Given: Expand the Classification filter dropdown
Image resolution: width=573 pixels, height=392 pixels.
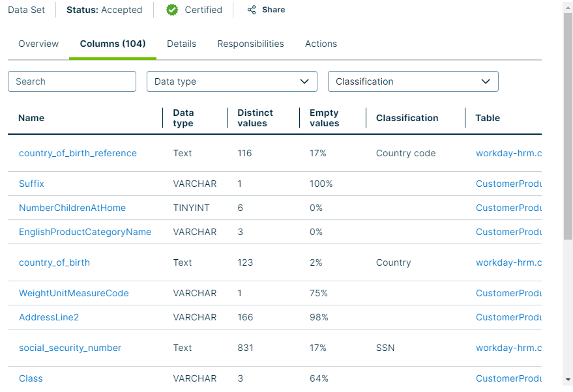Looking at the screenshot, I should (x=413, y=81).
